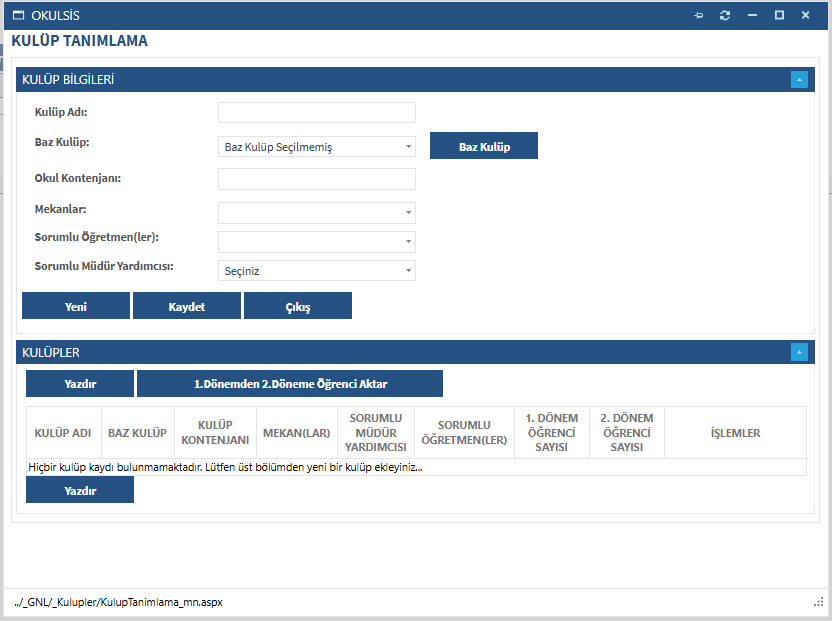Save the club with the Kaydet button
This screenshot has width=832, height=621.
(187, 306)
